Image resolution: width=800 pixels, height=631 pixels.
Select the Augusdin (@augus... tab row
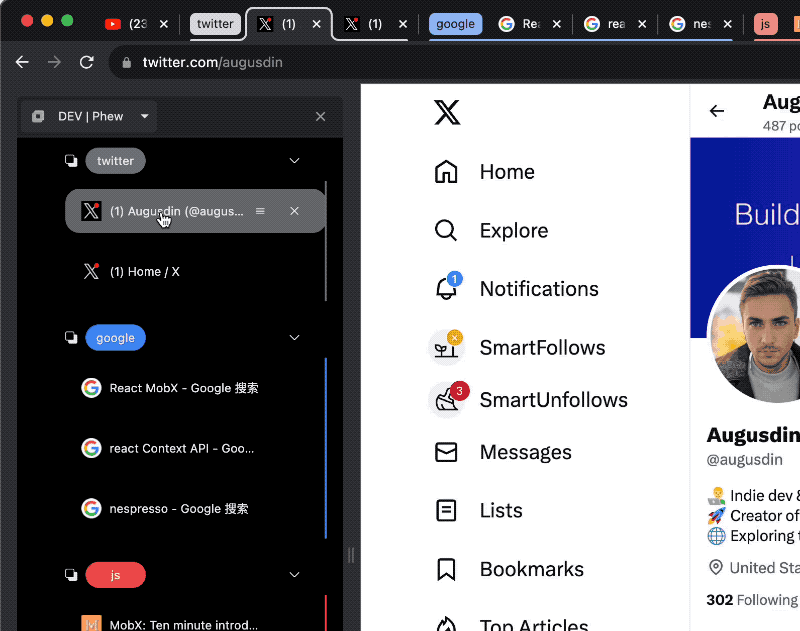pyautogui.click(x=195, y=211)
